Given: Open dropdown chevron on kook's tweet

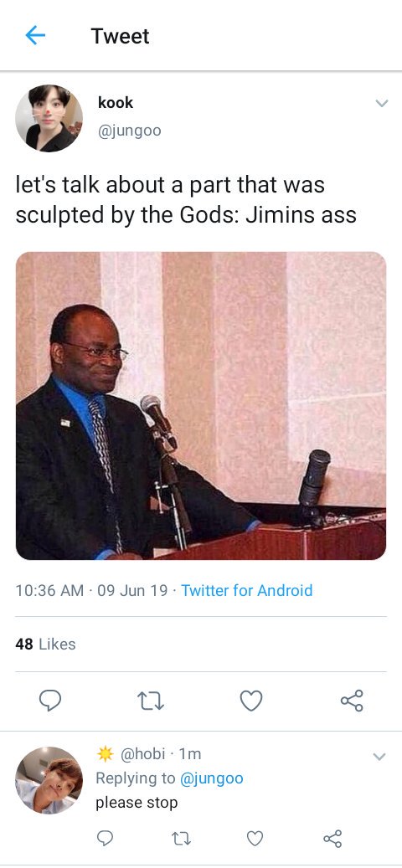Looking at the screenshot, I should point(382,103).
